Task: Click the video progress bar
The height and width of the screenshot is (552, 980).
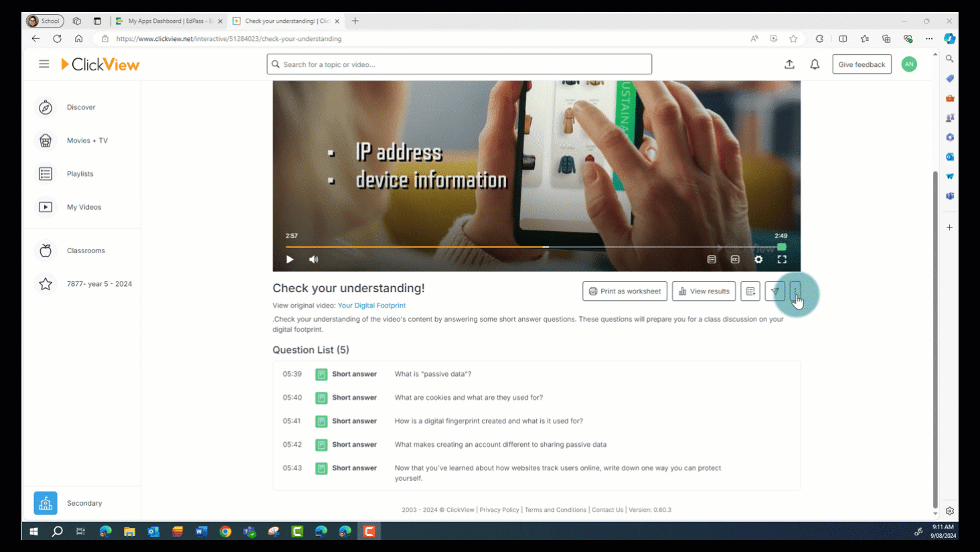Action: [x=536, y=247]
